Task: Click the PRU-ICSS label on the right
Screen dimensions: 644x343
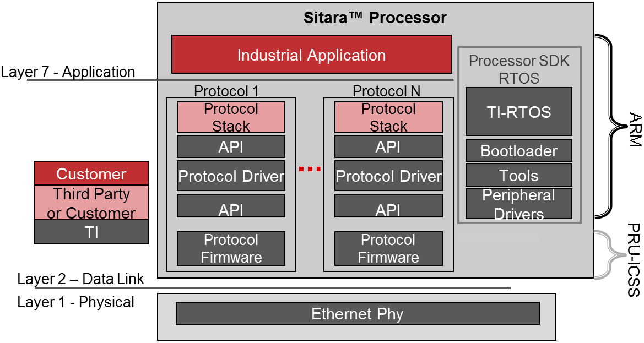Action: click(x=634, y=260)
